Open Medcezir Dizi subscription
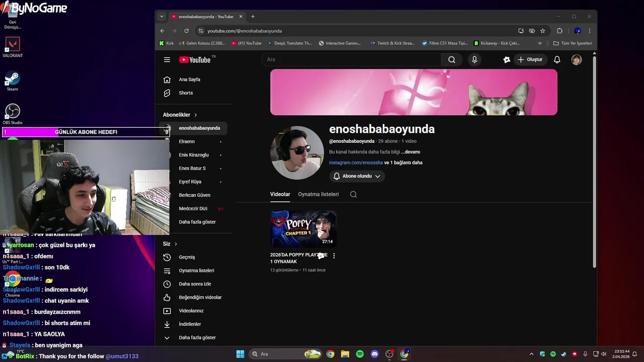This screenshot has height=362, width=644. pyautogui.click(x=193, y=209)
